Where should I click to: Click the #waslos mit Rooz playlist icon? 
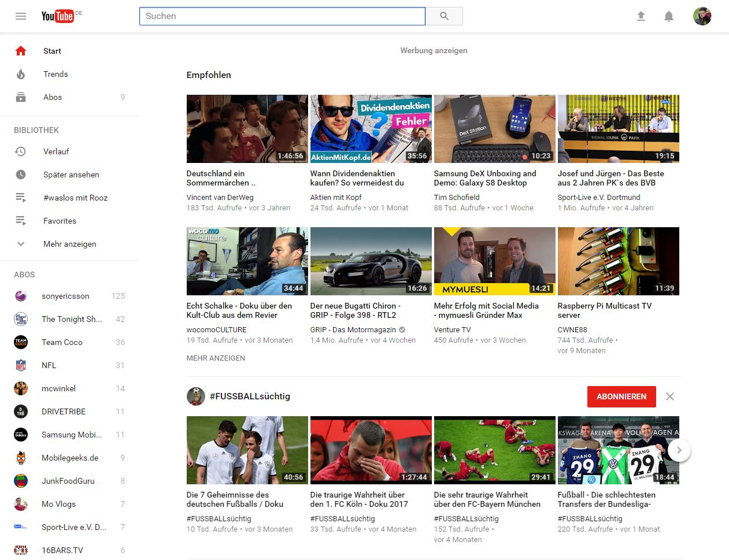pos(21,198)
